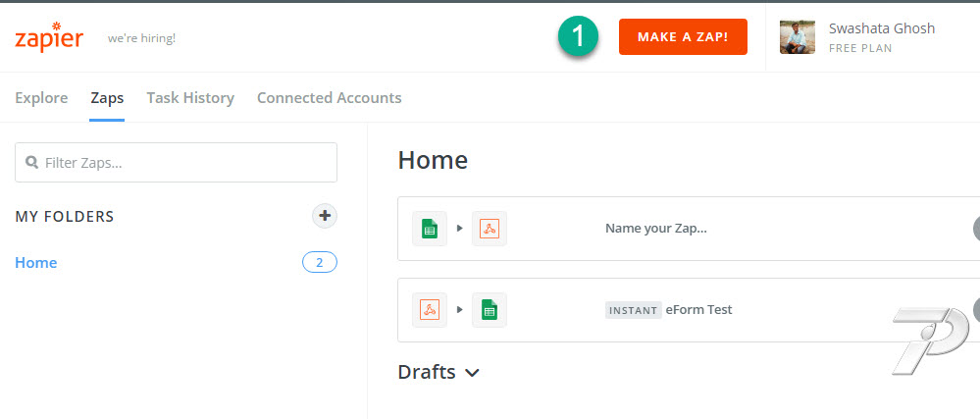This screenshot has height=419, width=980.
Task: Click the Zapier logo
Action: tap(49, 37)
